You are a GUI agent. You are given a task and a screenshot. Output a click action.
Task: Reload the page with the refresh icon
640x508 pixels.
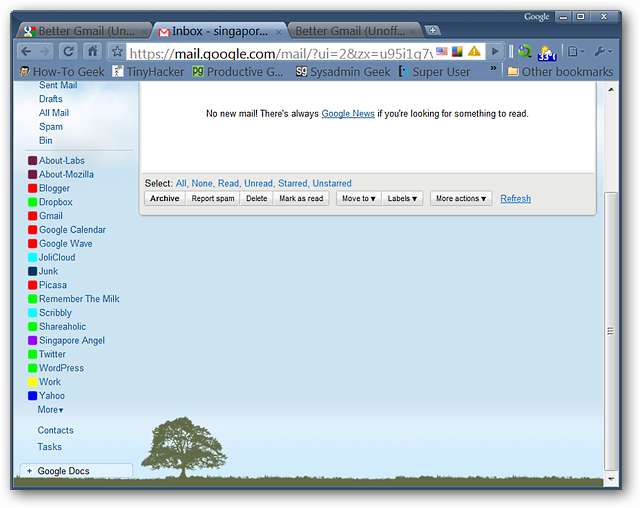pos(68,51)
